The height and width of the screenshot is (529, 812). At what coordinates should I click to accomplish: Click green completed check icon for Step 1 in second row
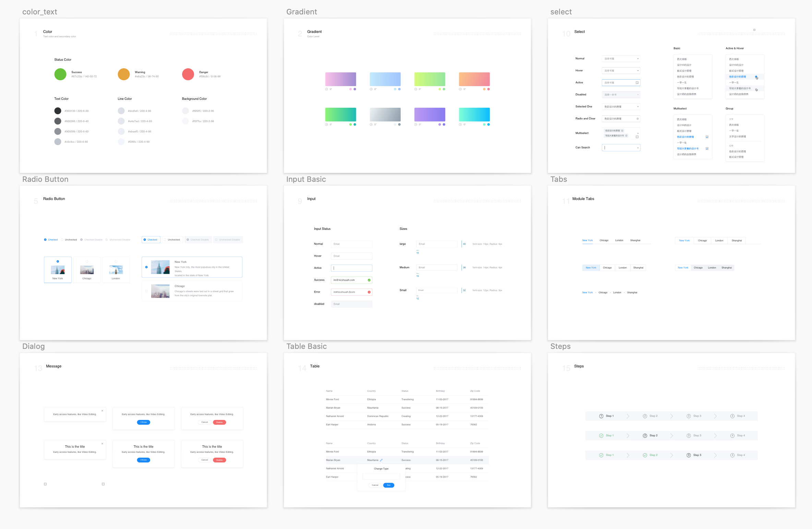coord(601,435)
